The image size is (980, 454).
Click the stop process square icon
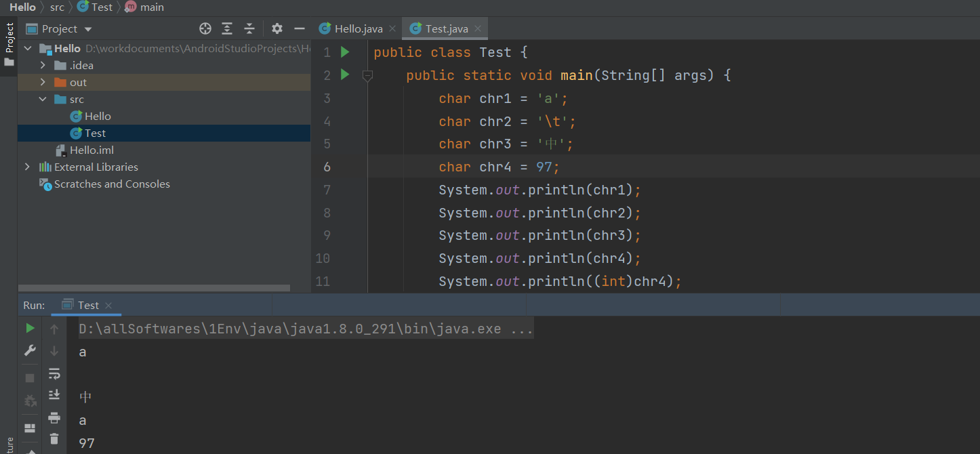click(30, 377)
